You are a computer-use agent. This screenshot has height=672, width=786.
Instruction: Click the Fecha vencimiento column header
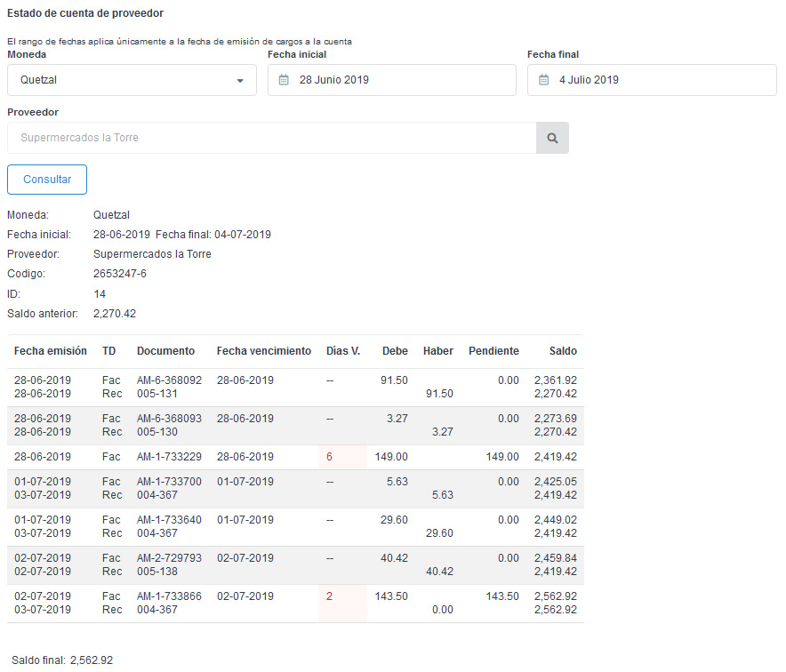click(264, 351)
